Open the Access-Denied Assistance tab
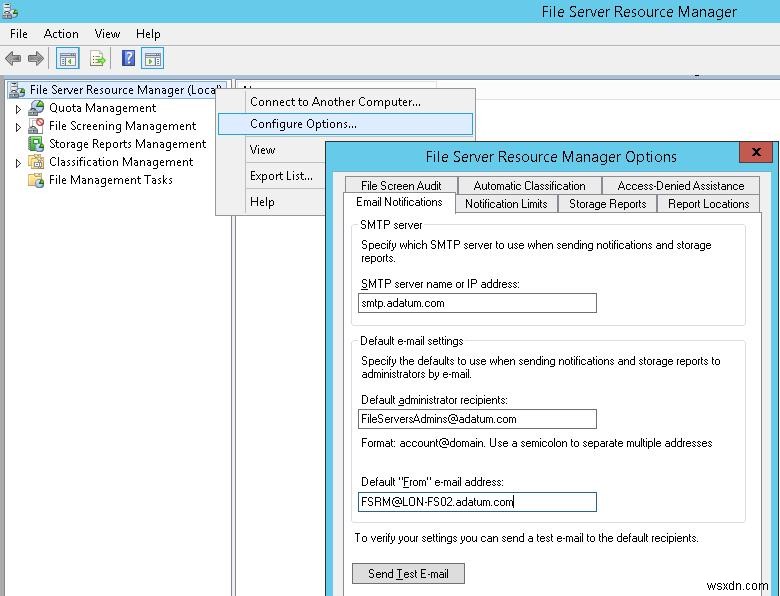This screenshot has width=780, height=596. pos(681,186)
